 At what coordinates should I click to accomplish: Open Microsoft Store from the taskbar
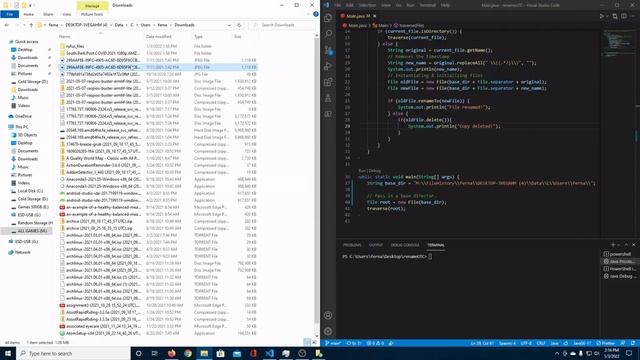(x=220, y=353)
